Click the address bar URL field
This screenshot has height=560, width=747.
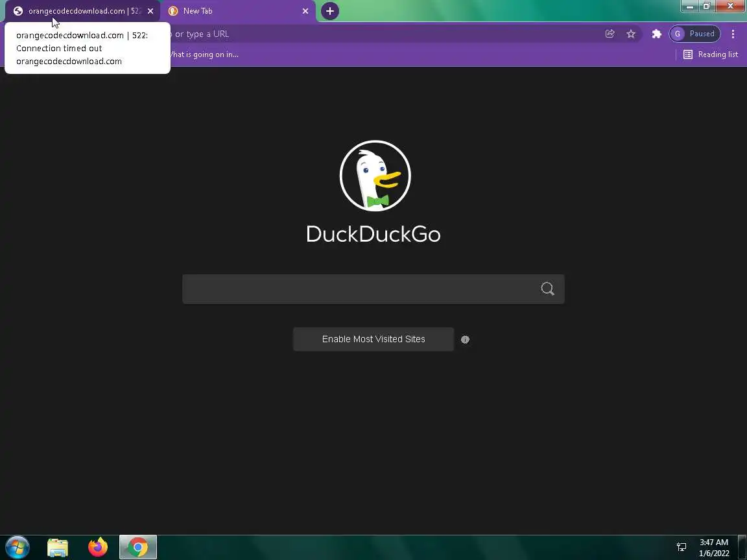point(381,34)
